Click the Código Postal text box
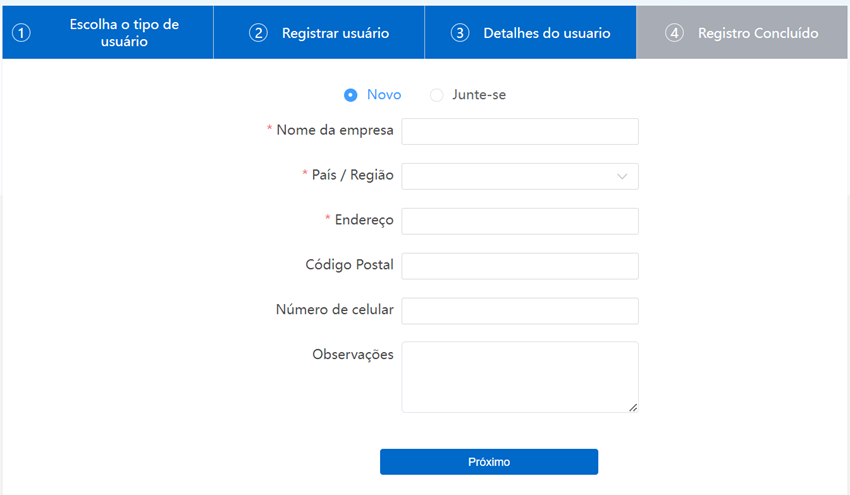 pos(519,266)
